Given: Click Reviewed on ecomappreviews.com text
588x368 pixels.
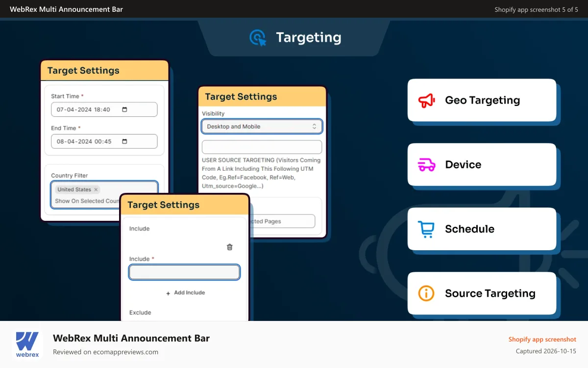Looking at the screenshot, I should 106,352.
